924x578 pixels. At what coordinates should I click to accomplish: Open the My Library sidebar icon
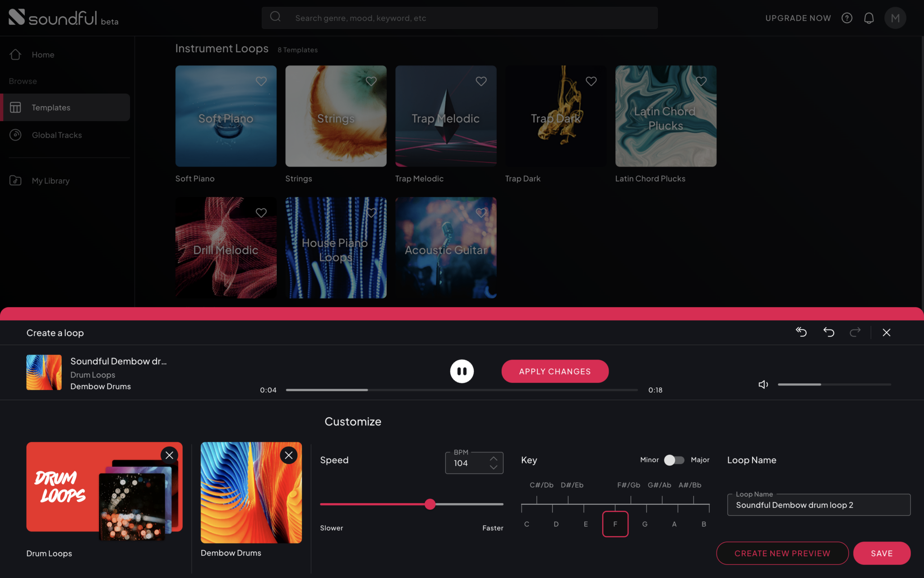15,180
